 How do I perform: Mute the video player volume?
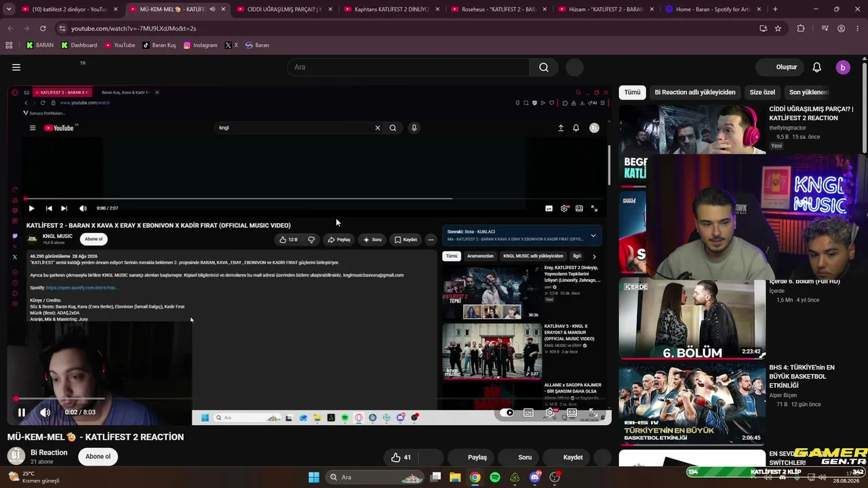tap(45, 412)
